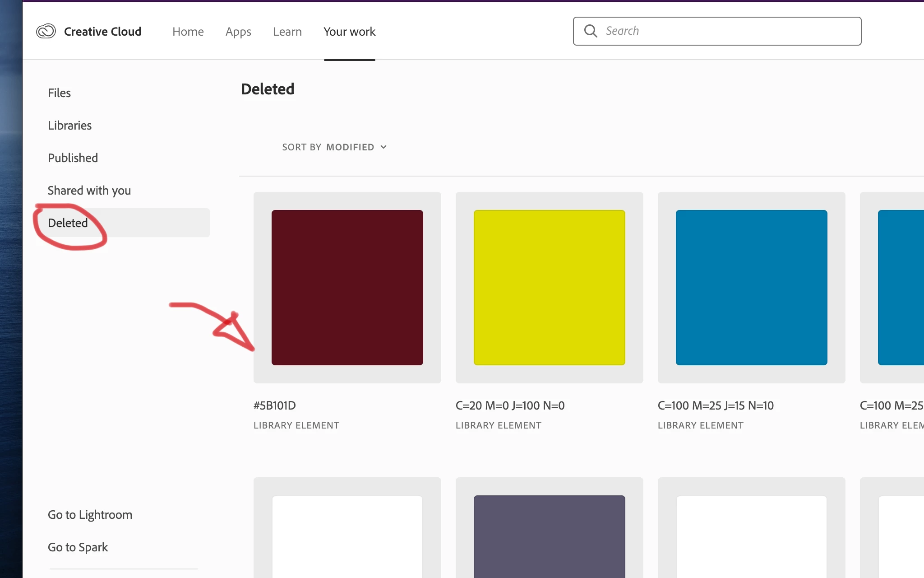Switch to the Apps tab
924x578 pixels.
click(238, 32)
